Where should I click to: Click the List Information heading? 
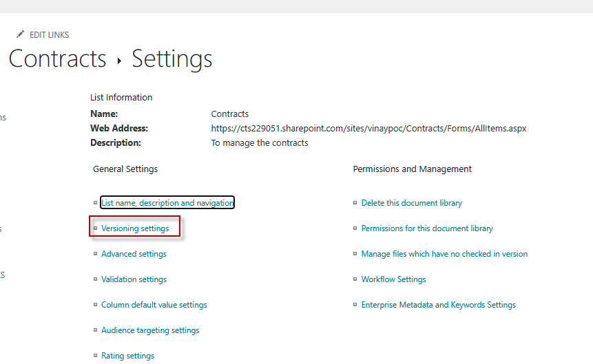(x=121, y=98)
